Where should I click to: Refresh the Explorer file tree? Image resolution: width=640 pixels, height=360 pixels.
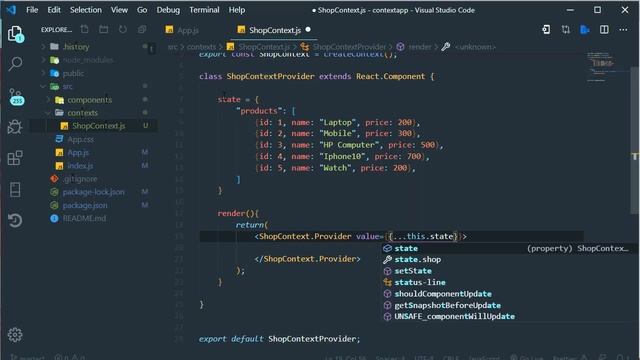[x=123, y=29]
